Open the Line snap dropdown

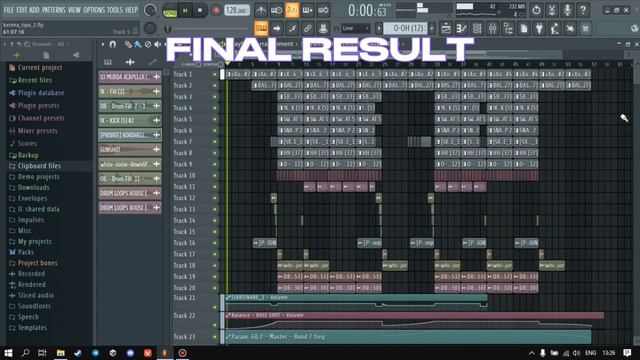tap(355, 28)
